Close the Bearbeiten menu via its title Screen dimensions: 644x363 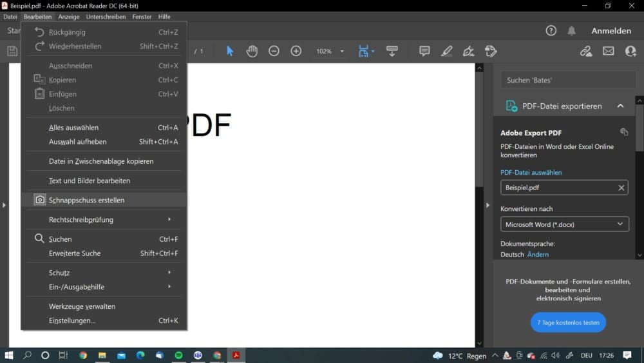coord(37,17)
